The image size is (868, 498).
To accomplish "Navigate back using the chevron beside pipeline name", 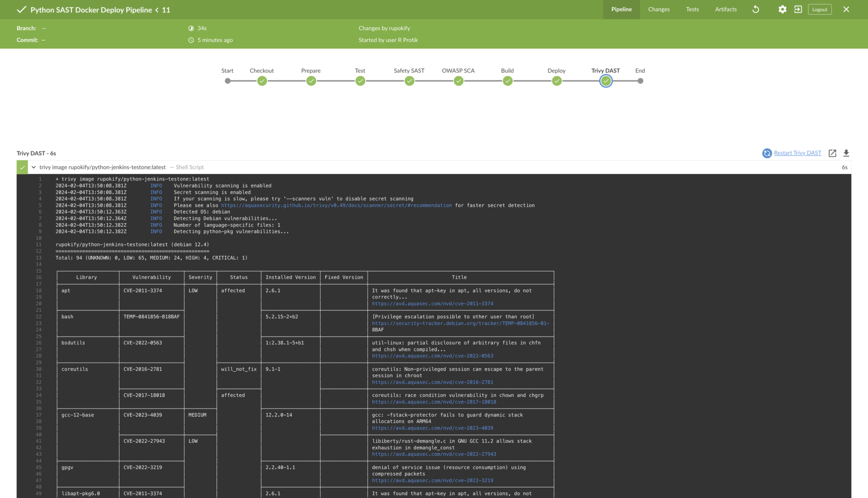I will [x=157, y=10].
